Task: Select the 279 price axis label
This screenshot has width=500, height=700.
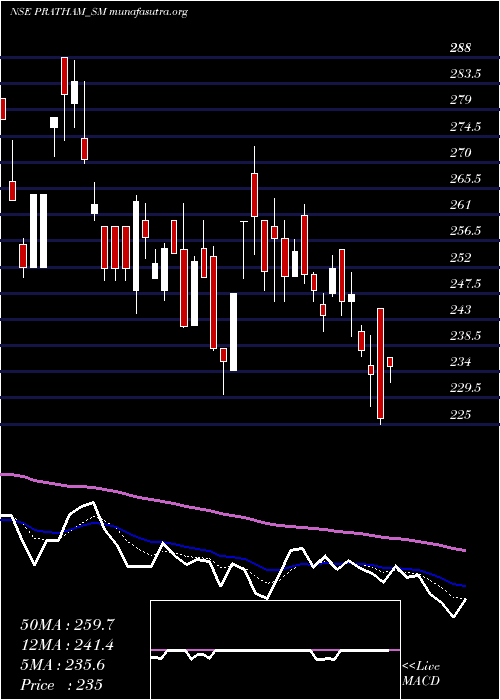Action: pos(460,100)
